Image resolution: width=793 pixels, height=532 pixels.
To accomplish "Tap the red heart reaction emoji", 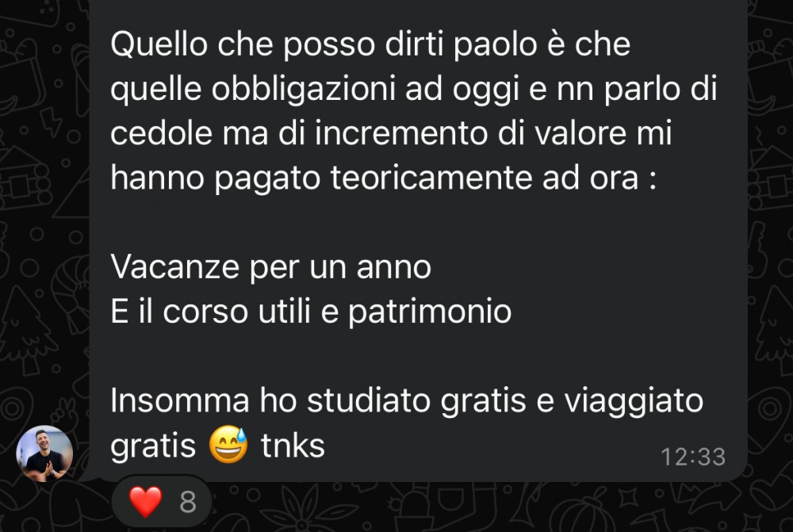I will point(145,502).
